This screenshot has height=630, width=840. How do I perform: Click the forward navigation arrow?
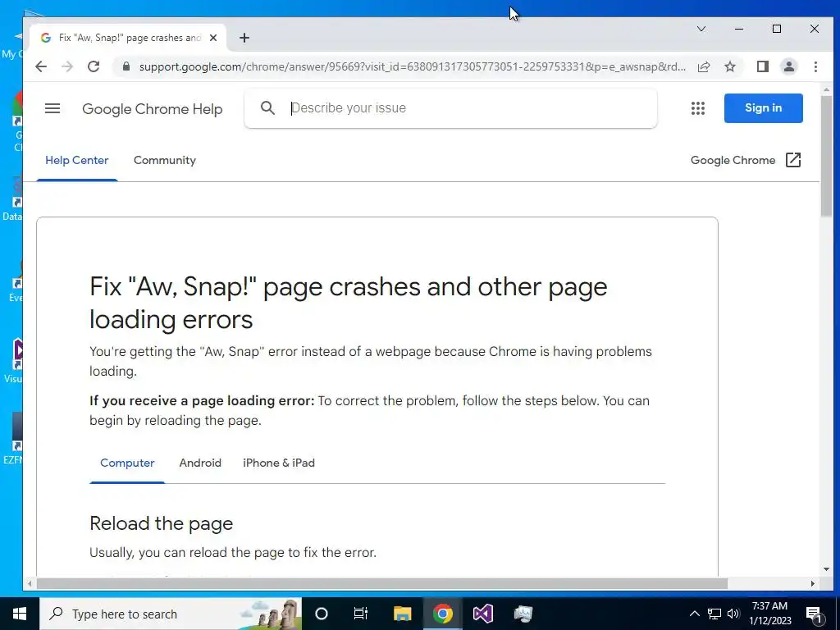(x=67, y=66)
